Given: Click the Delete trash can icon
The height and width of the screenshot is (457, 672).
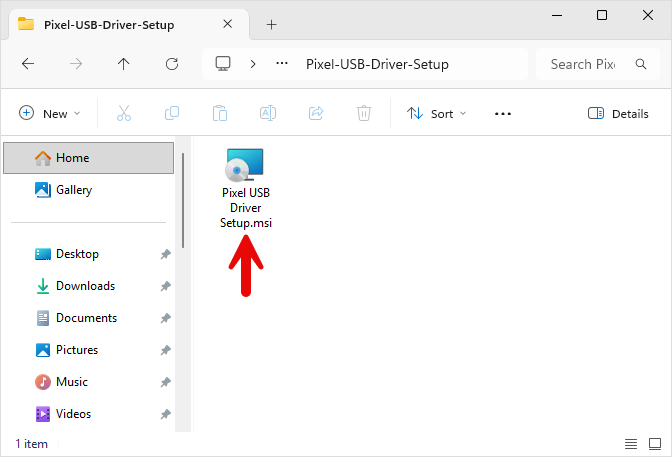Looking at the screenshot, I should [364, 113].
